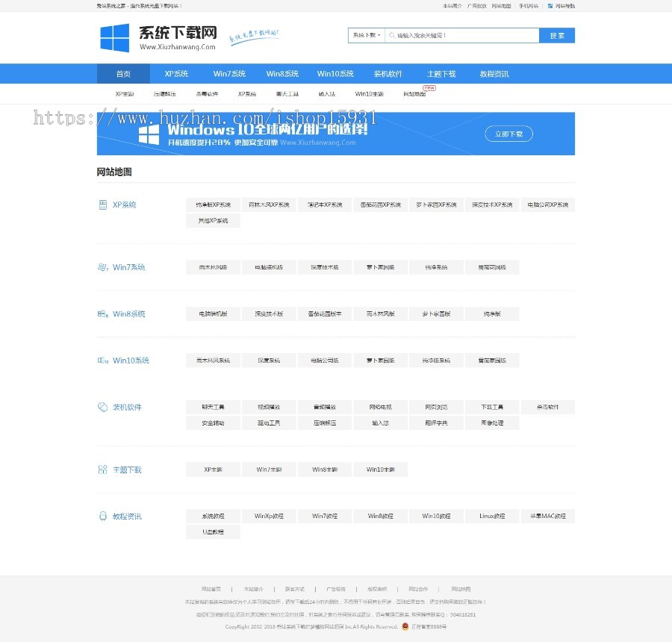
Task: Open the 首页 navigation tab
Action: pos(123,74)
